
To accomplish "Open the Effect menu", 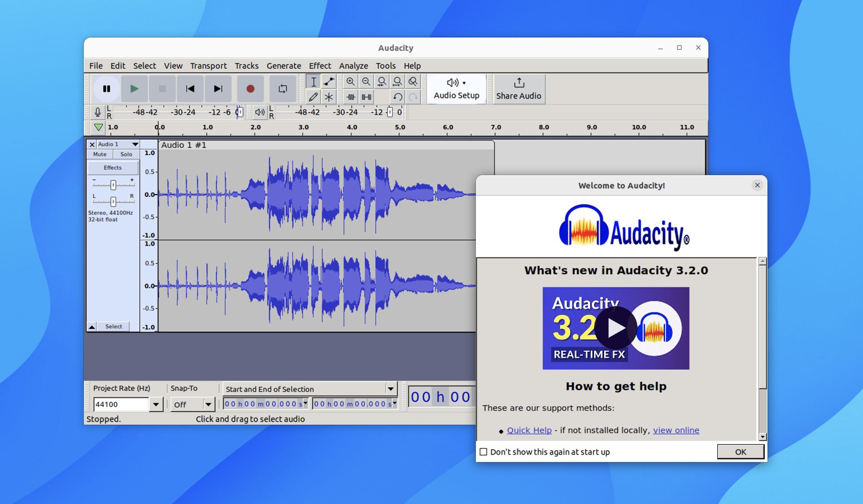I will [x=320, y=66].
